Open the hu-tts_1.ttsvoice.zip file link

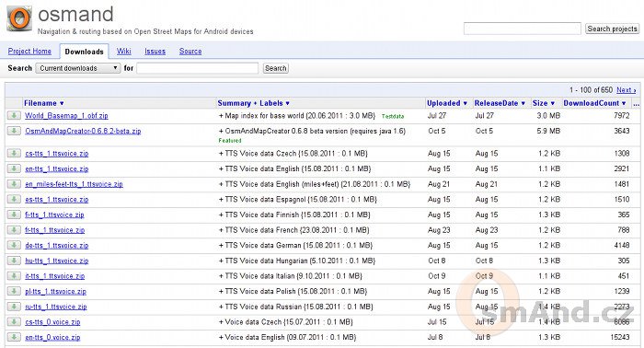click(x=57, y=261)
